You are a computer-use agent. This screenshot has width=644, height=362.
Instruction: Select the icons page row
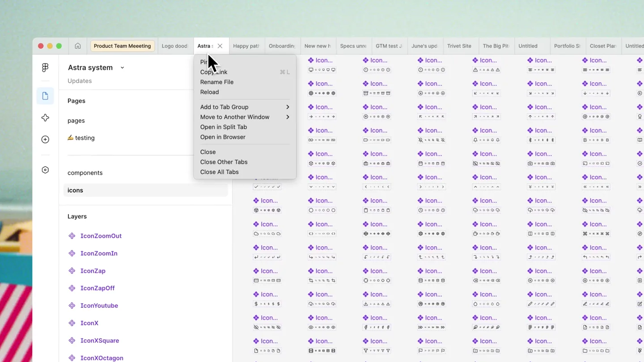[x=146, y=190]
